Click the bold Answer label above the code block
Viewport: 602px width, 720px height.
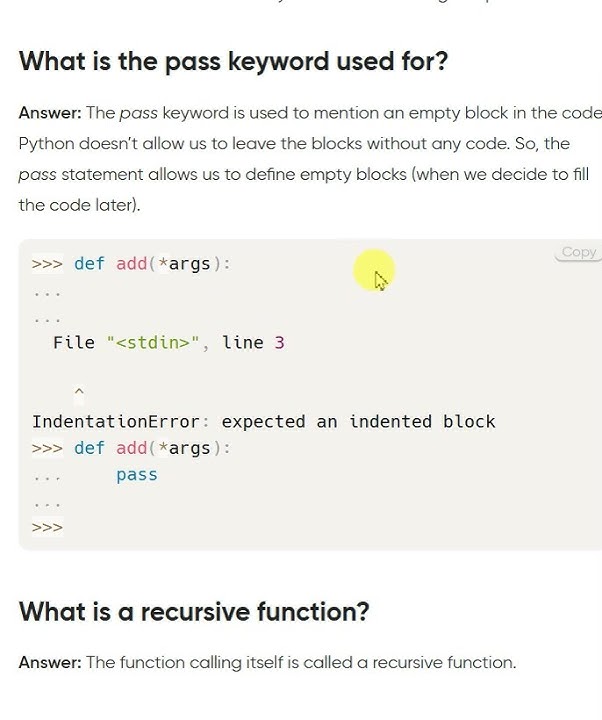pyautogui.click(x=49, y=113)
